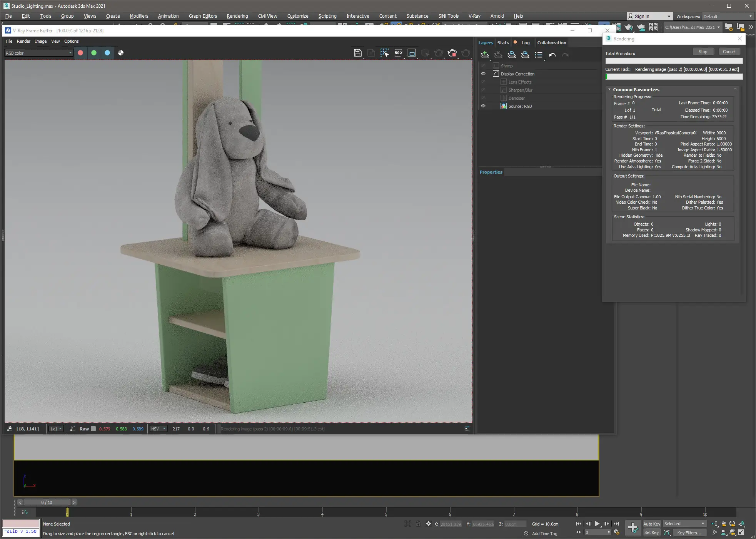Click the blue channel circle button
This screenshot has width=756, height=539.
point(107,53)
